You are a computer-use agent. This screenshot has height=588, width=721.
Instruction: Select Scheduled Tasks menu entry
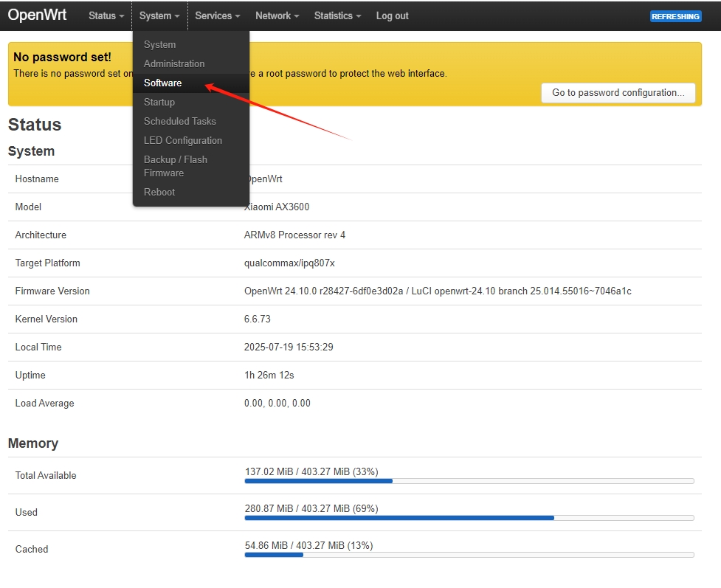(x=191, y=122)
